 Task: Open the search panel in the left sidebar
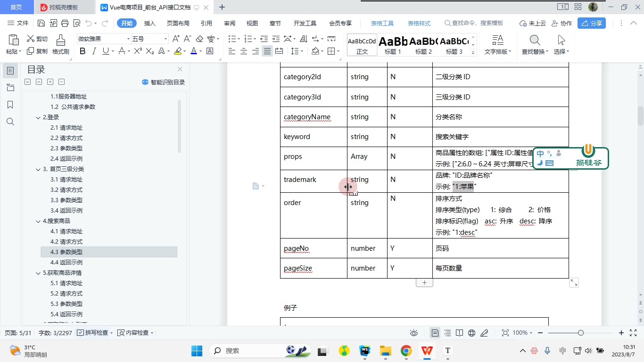(x=10, y=122)
